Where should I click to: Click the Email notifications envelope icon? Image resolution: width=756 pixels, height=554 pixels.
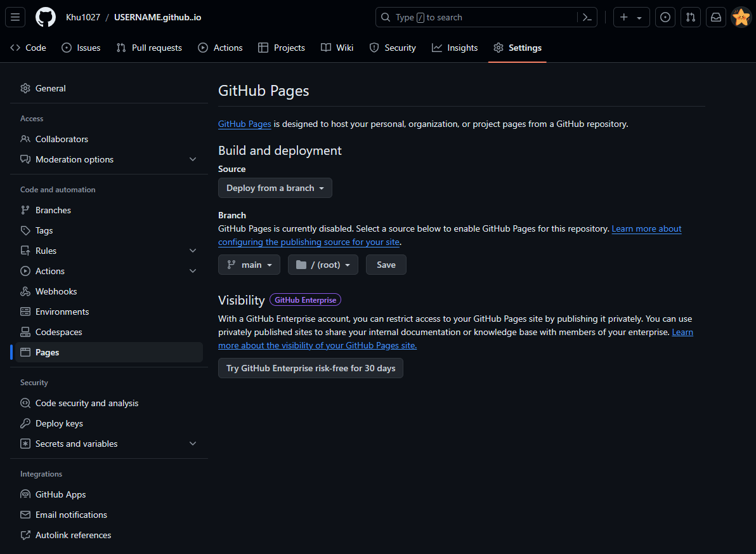25,515
